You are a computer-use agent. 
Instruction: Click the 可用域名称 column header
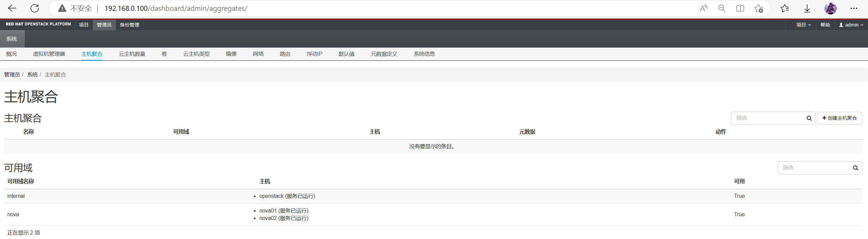tap(21, 181)
